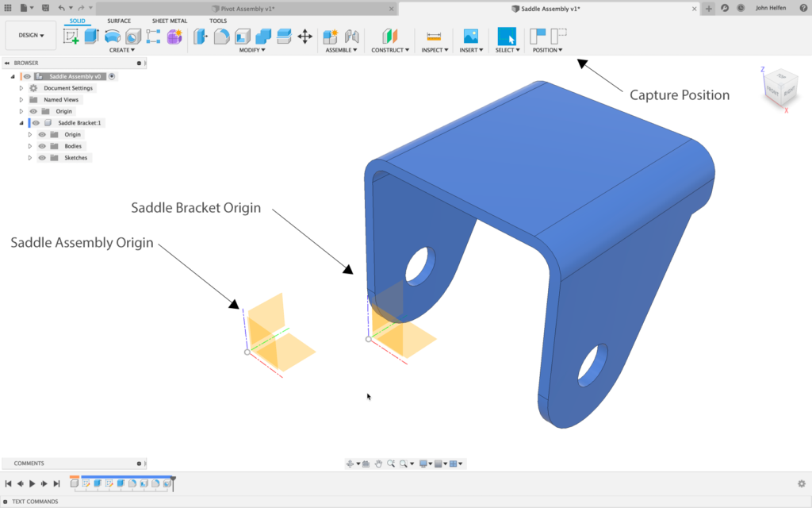
Task: Expand Named Views folder
Action: click(x=21, y=100)
